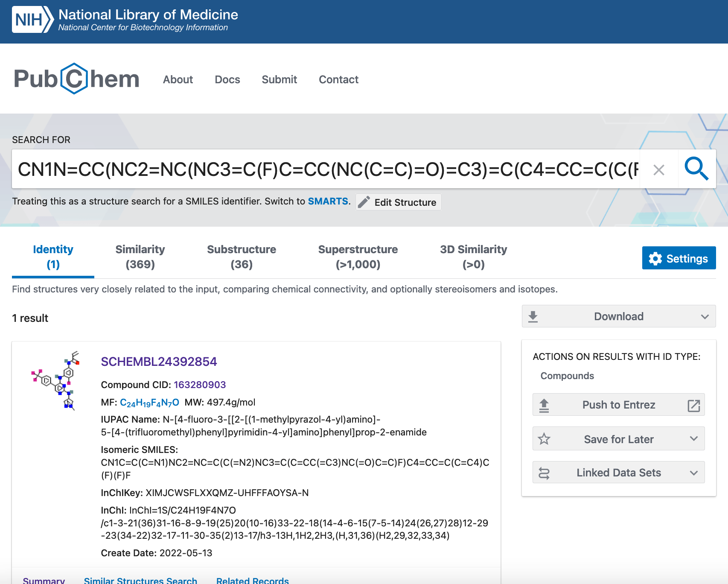
Task: Open the SCHEMBL24392854 result link
Action: [159, 362]
